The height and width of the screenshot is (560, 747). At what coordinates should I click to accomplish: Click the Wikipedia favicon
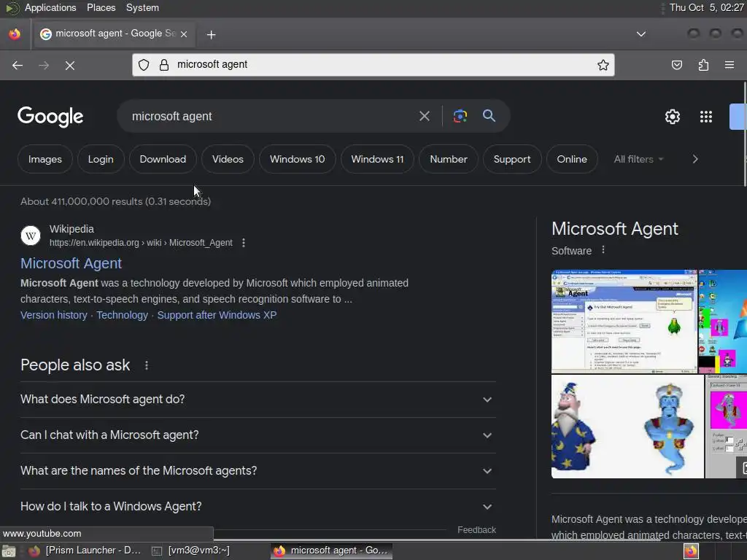tap(31, 236)
